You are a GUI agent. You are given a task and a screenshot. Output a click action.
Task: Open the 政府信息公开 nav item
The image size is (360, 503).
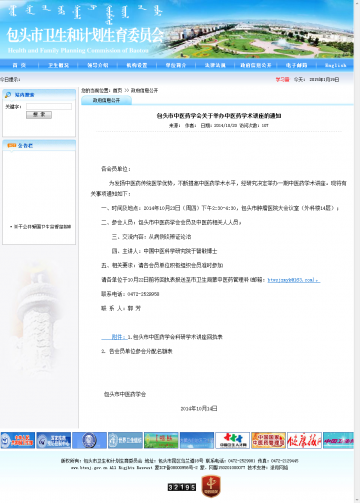(x=256, y=65)
